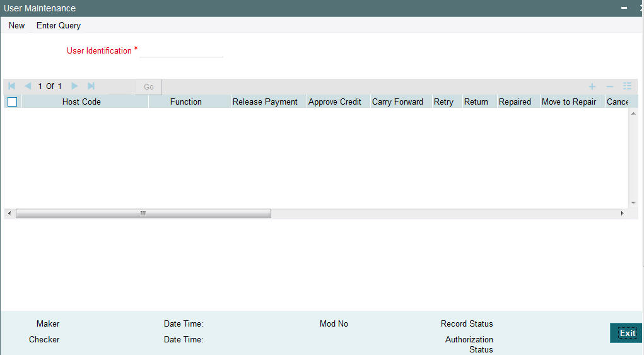Click the Exit button
Screen dimensions: 644x355
[x=627, y=334]
